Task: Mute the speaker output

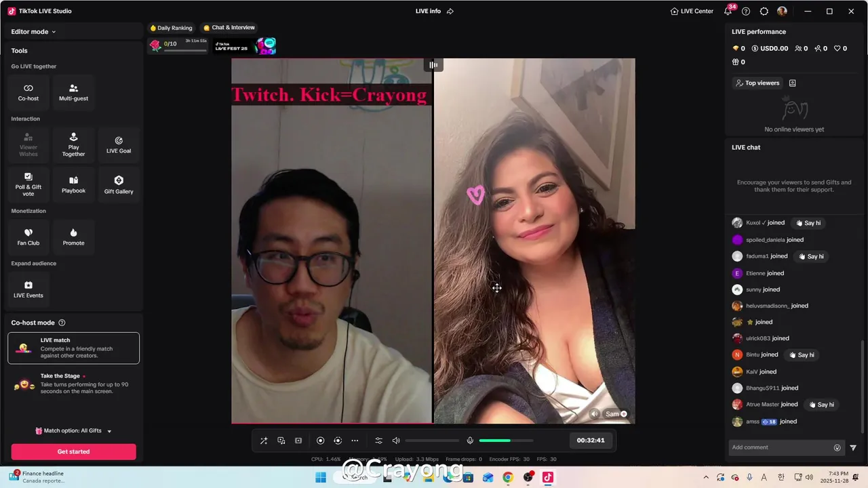Action: pos(396,441)
